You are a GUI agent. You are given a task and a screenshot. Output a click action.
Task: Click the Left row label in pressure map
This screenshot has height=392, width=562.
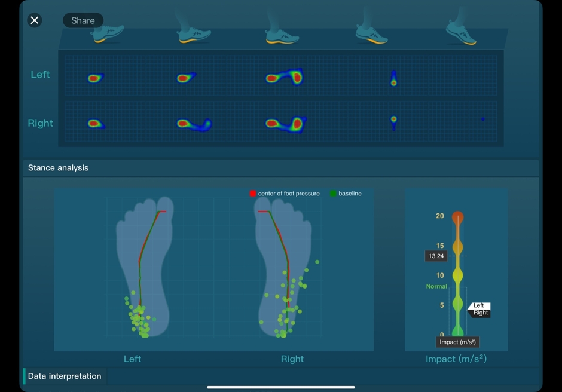click(x=40, y=75)
